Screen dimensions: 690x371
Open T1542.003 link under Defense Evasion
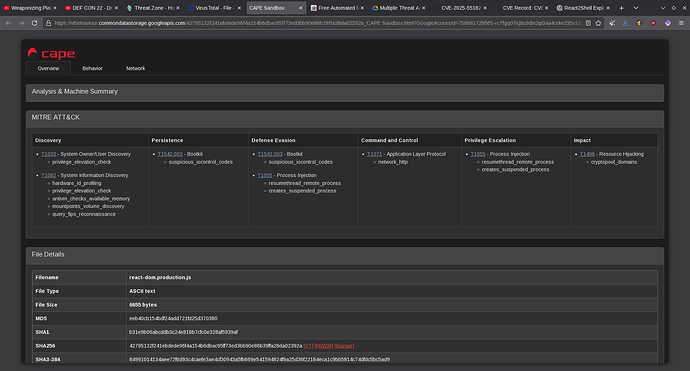[270, 154]
